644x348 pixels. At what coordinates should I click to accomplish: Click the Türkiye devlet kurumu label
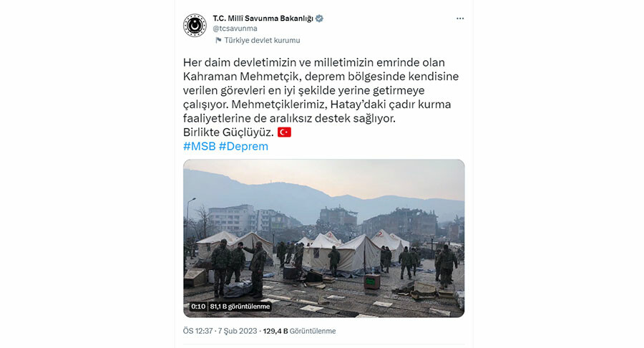[262, 40]
